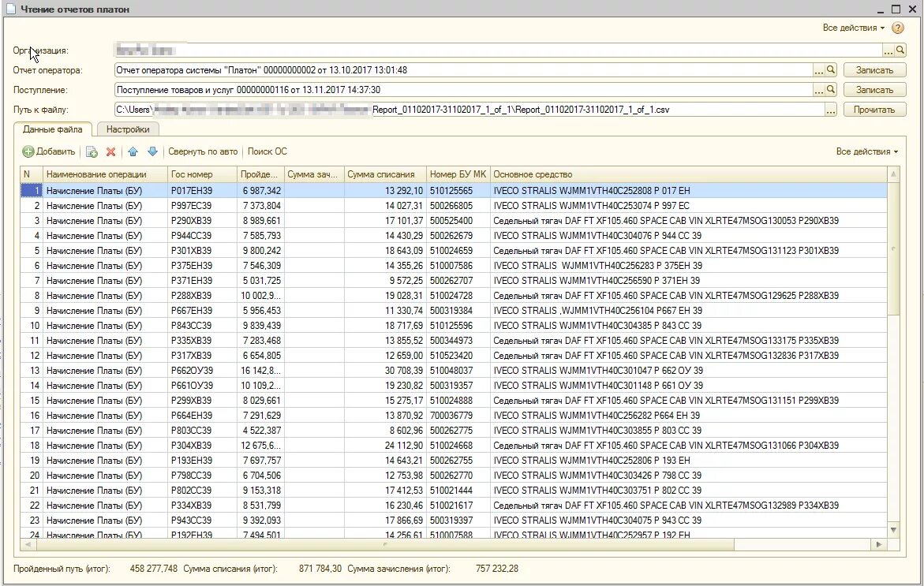Image resolution: width=924 pixels, height=586 pixels.
Task: Switch to Данные файла tab
Action: (x=52, y=129)
